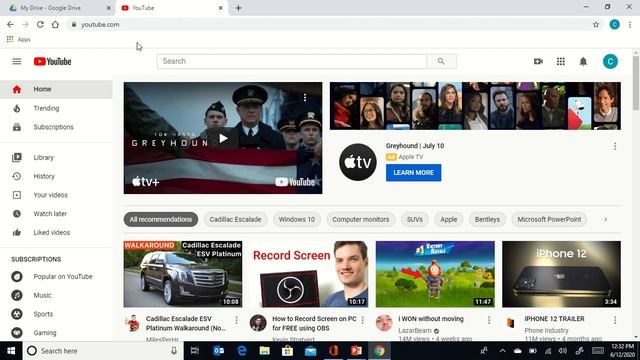Open the create video camera icon

[538, 61]
